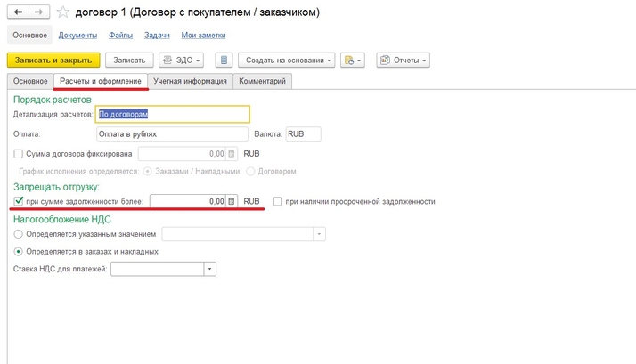The width and height of the screenshot is (636, 364).
Task: Enable Сумма договора фиксирована checkbox
Action: (x=19, y=153)
